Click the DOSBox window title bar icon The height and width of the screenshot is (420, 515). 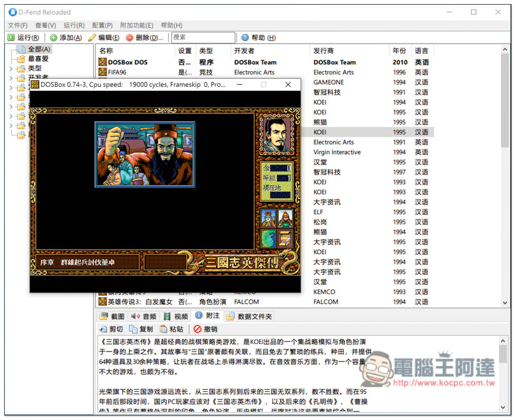point(35,85)
